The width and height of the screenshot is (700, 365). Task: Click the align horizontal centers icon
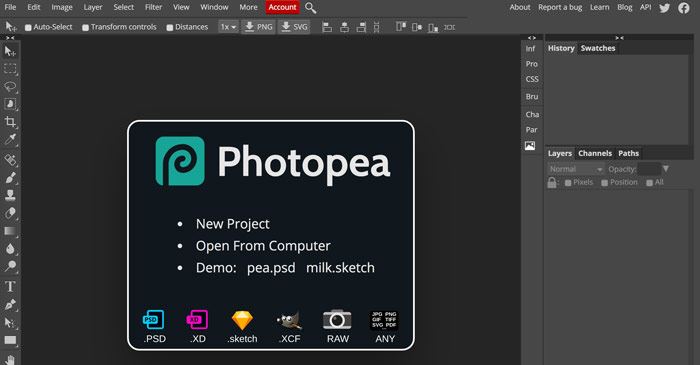(x=344, y=27)
